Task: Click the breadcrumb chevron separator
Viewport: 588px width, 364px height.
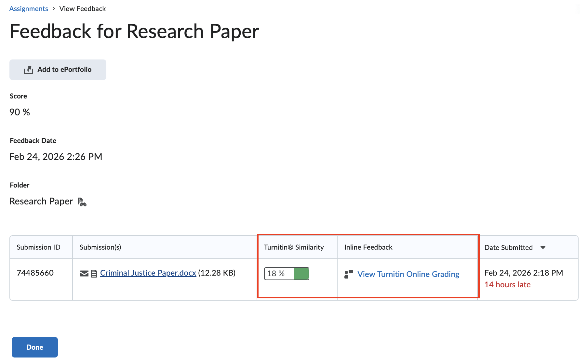Action: point(54,9)
